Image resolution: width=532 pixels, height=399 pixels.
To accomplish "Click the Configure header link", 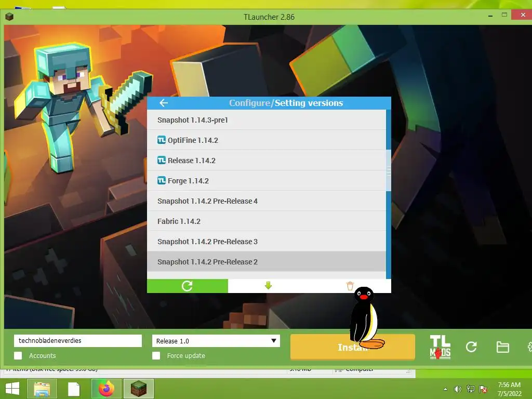I will [249, 103].
